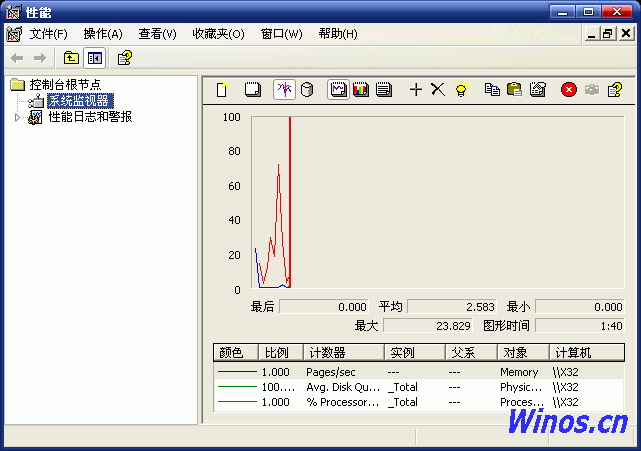Click the 计算机 column header
The height and width of the screenshot is (451, 641).
pyautogui.click(x=587, y=352)
